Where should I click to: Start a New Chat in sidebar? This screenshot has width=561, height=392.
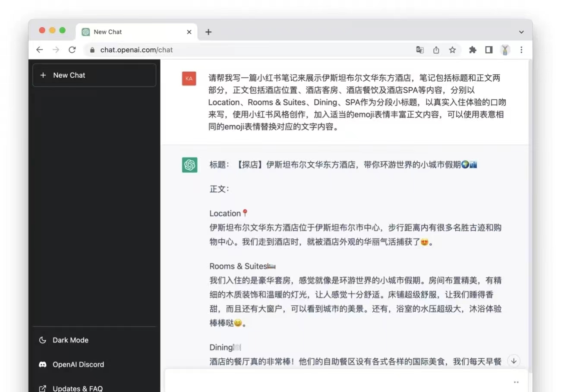(94, 75)
